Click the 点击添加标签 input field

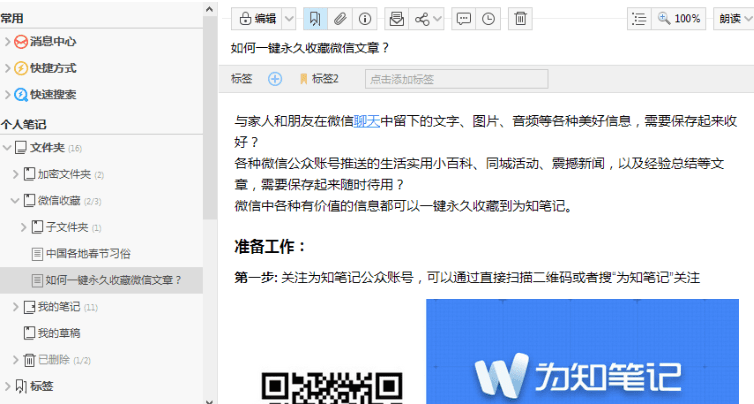(456, 79)
